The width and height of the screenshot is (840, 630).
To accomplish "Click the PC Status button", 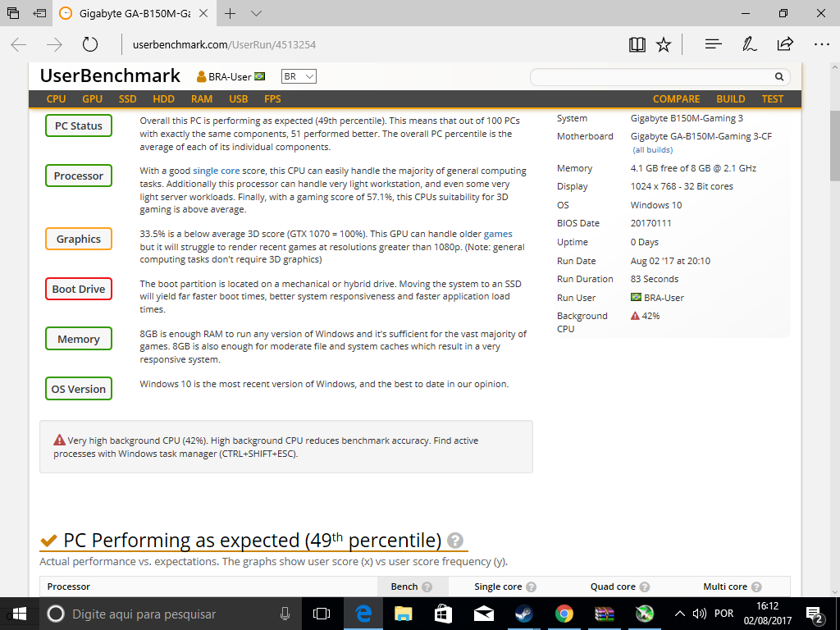I will pyautogui.click(x=79, y=126).
